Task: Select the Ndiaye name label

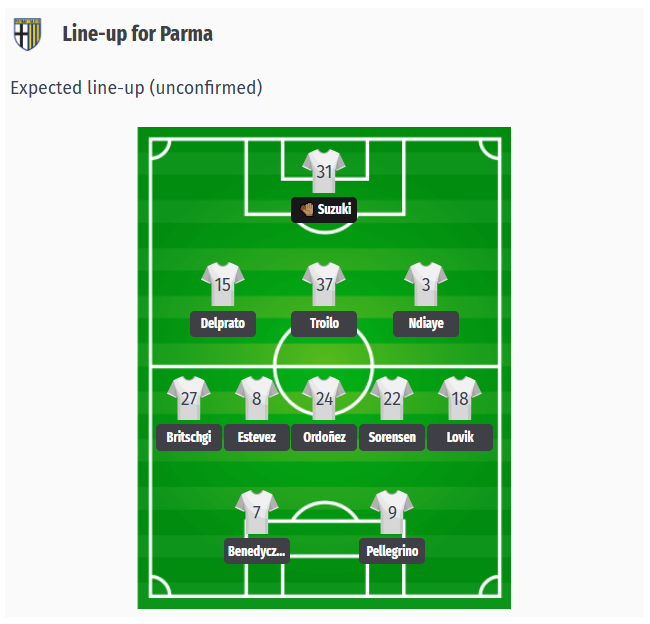Action: pos(426,324)
